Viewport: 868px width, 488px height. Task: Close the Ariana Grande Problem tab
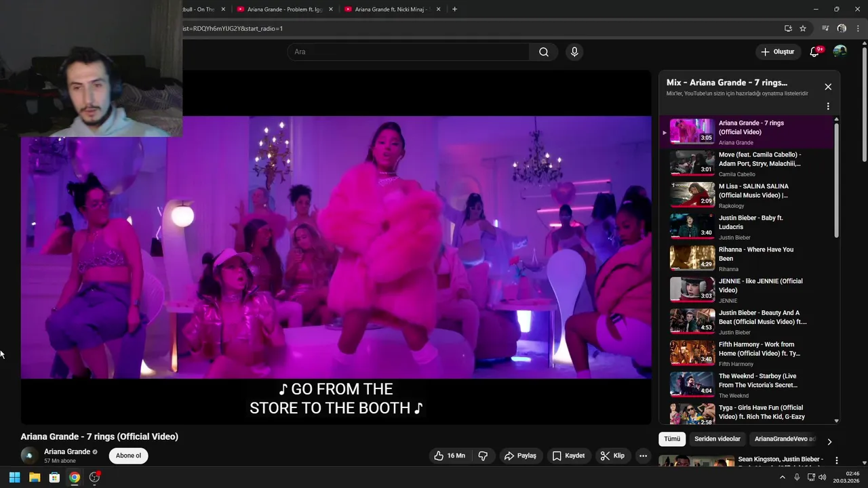point(331,9)
